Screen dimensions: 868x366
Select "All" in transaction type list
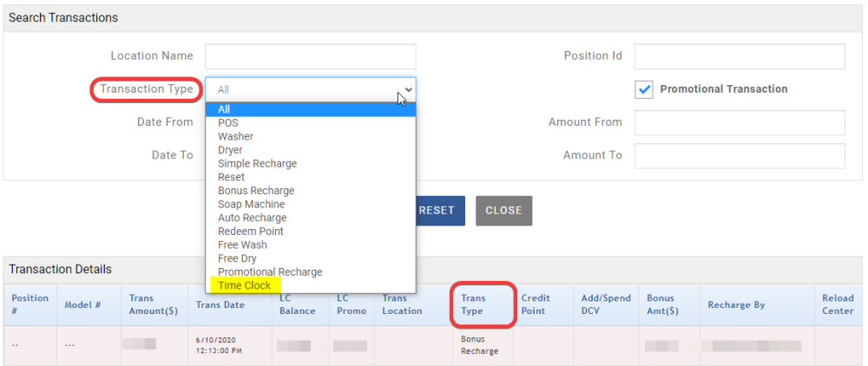(x=225, y=109)
